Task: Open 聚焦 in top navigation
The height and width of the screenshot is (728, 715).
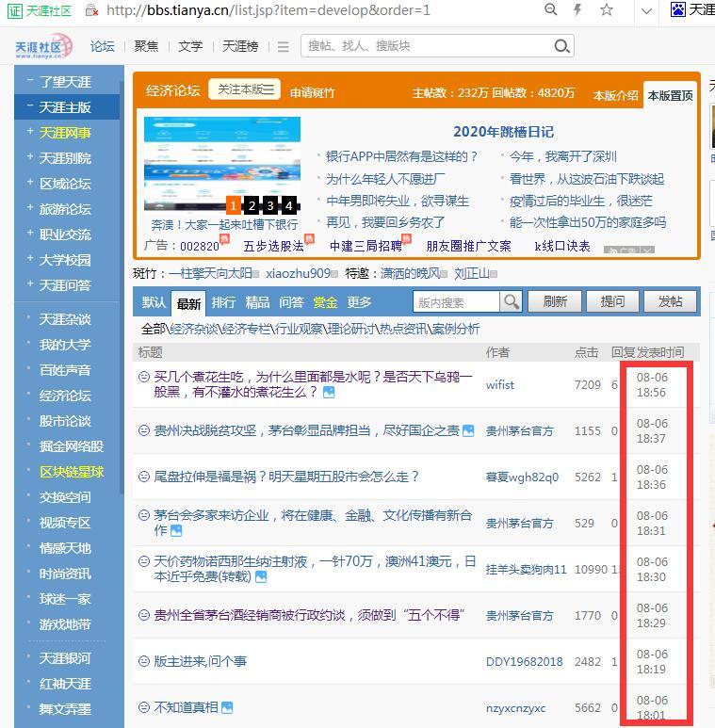Action: (x=146, y=46)
